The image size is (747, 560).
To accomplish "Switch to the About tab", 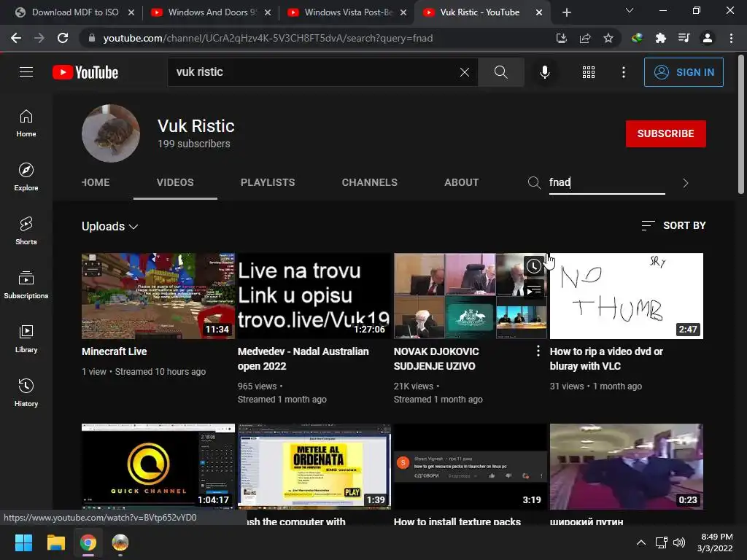I will (x=461, y=182).
